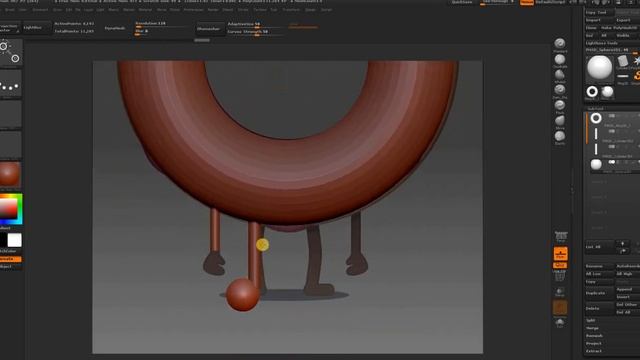
Task: Click the Persp icon on right shelf
Action: pos(561,237)
